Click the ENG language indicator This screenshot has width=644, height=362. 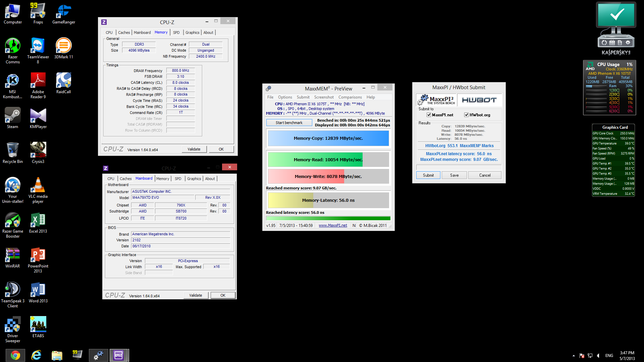click(x=609, y=356)
